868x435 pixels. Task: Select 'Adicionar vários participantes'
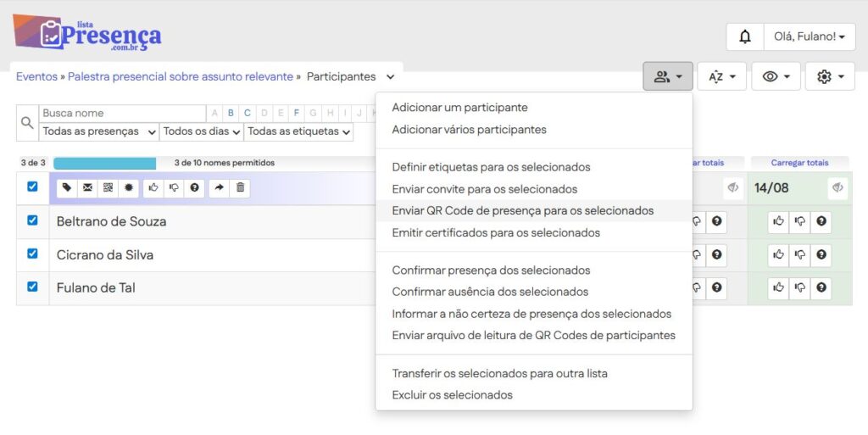coord(534,130)
